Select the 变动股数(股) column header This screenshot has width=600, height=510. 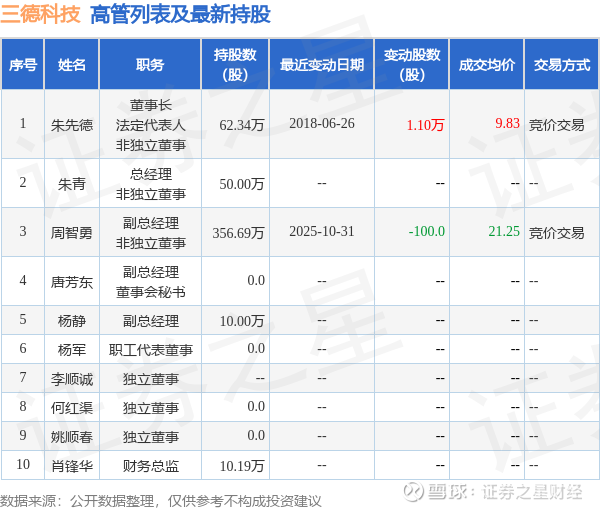pyautogui.click(x=412, y=65)
